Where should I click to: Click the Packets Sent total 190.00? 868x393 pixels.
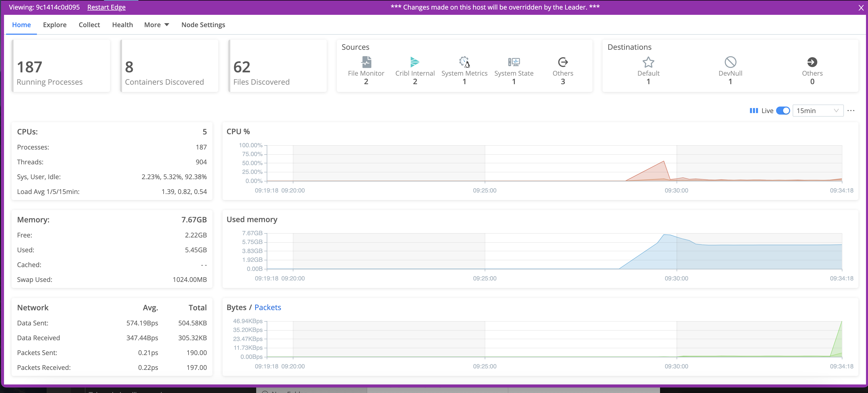point(196,353)
